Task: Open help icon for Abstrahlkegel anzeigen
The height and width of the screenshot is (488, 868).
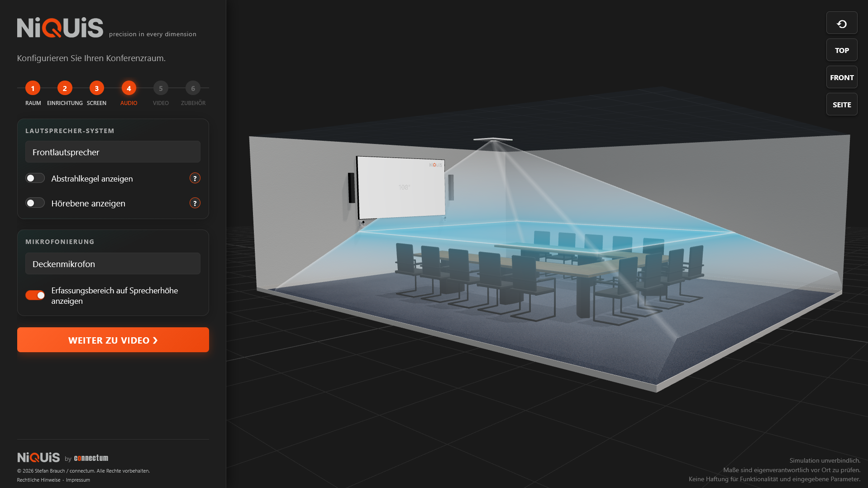Action: point(195,178)
